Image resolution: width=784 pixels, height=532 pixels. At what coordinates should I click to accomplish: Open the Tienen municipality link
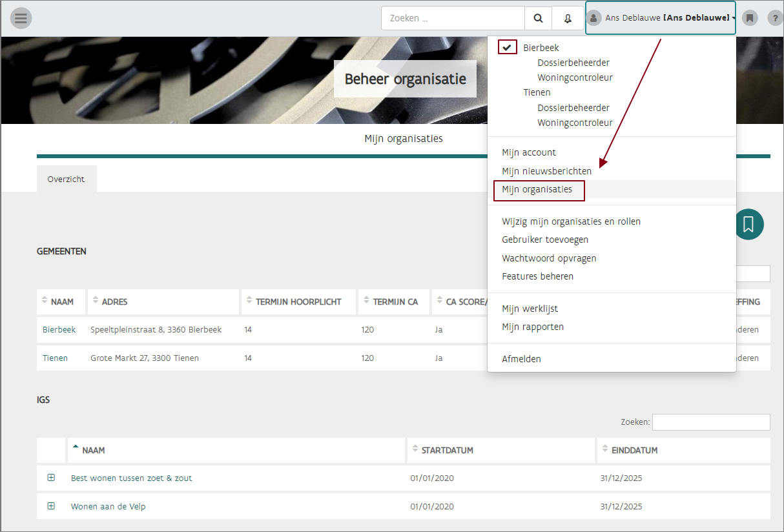(55, 358)
